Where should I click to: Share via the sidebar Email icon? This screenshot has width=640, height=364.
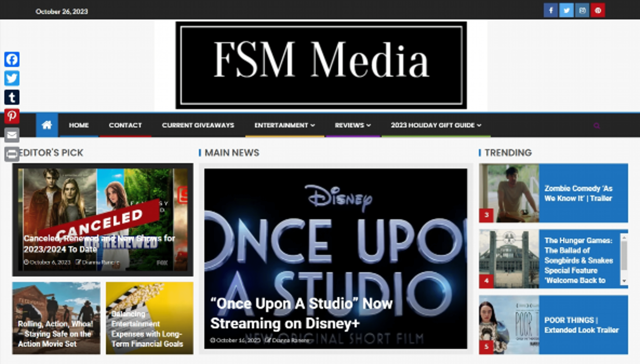pyautogui.click(x=12, y=135)
